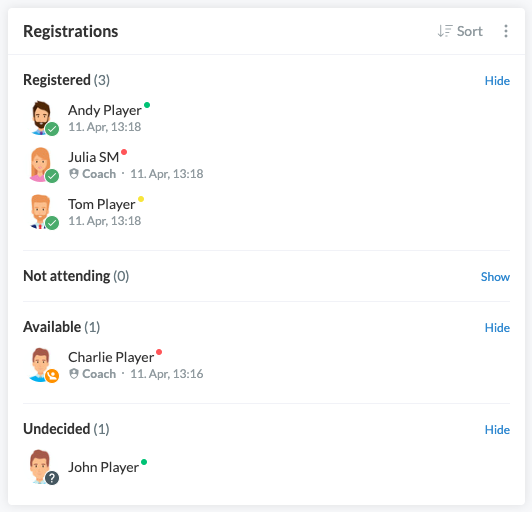Click John Player's question mark badge

point(52,478)
